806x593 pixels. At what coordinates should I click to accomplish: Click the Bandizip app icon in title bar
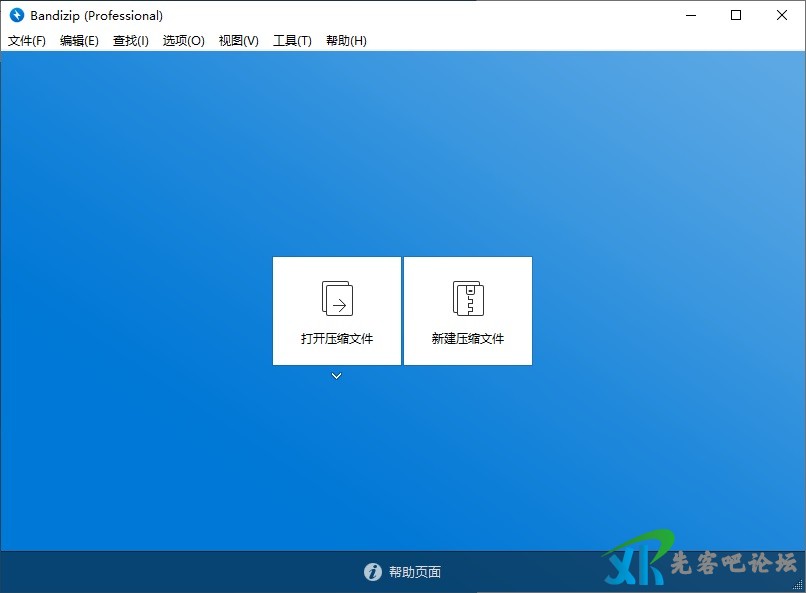(16, 15)
